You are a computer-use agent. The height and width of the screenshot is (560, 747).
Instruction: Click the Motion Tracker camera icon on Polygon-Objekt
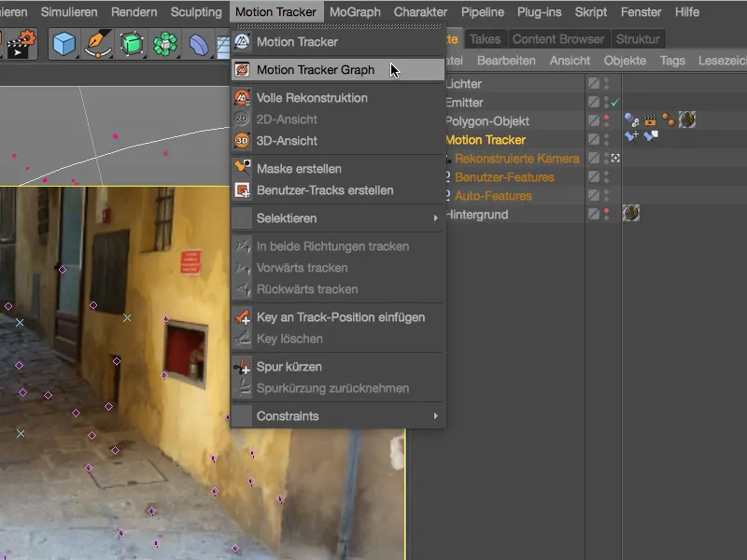[650, 119]
